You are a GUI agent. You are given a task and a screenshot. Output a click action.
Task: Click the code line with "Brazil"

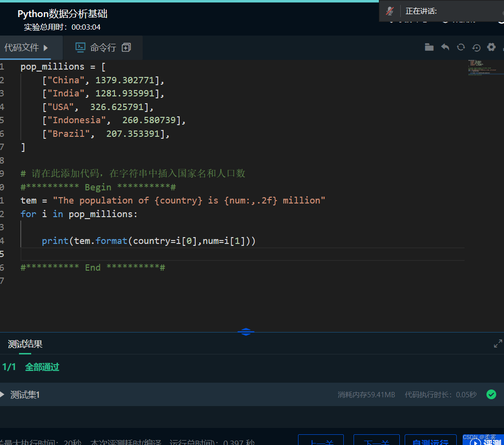pos(106,134)
